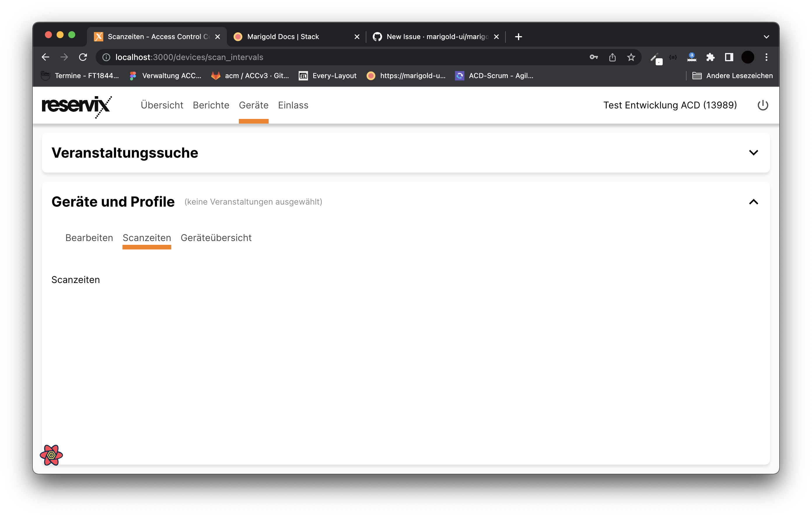Click the share icon in the address bar
The image size is (812, 517).
(613, 57)
